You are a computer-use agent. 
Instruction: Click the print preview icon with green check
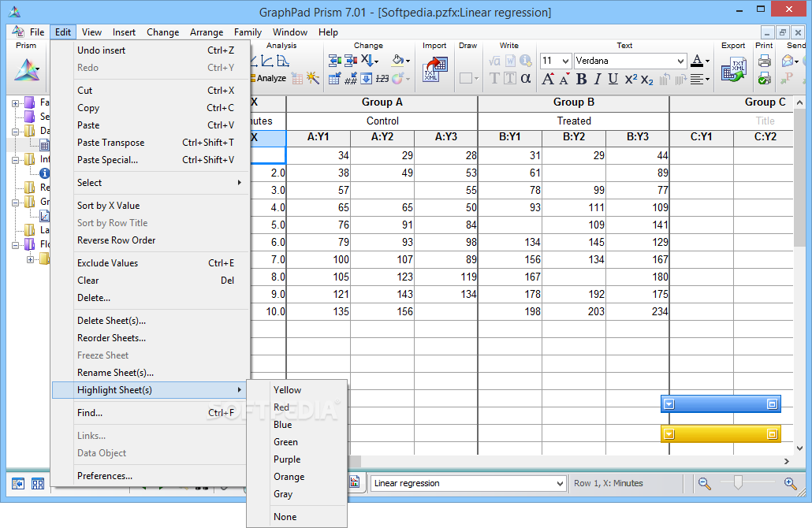764,79
